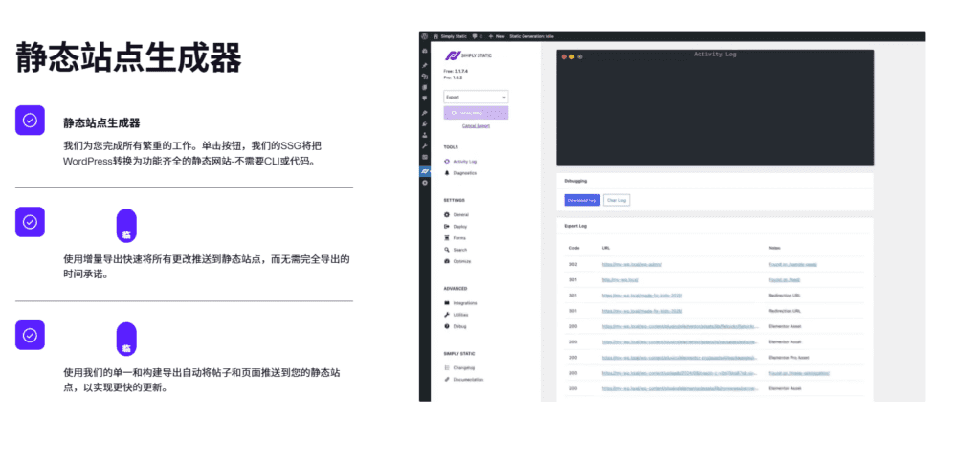Click the New item in admin bar
This screenshot has width=980, height=462.
click(497, 36)
